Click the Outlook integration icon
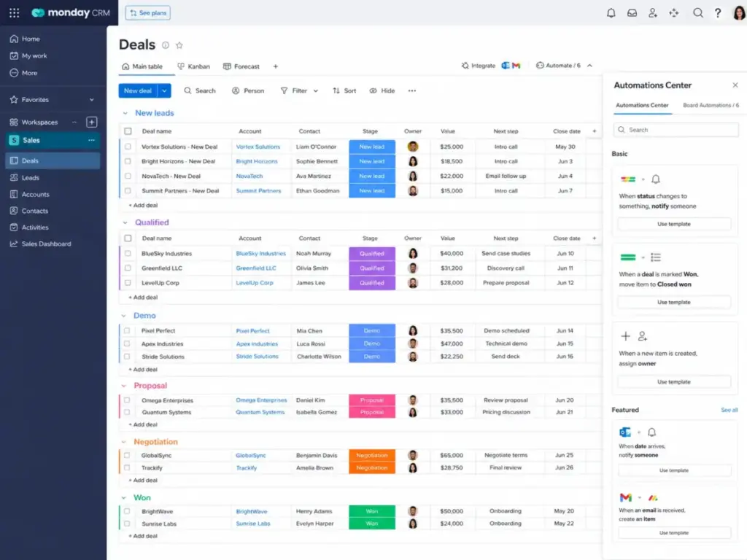This screenshot has width=747, height=560. point(506,66)
